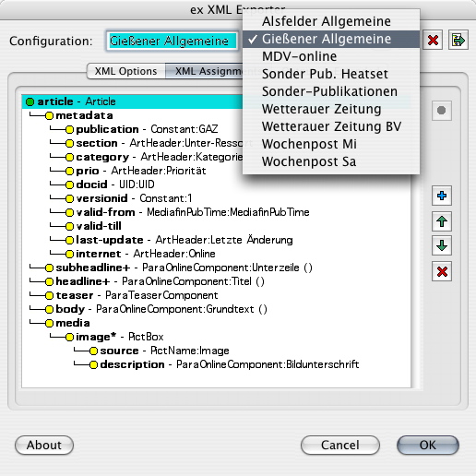Click the Configuration name input field

pyautogui.click(x=173, y=41)
